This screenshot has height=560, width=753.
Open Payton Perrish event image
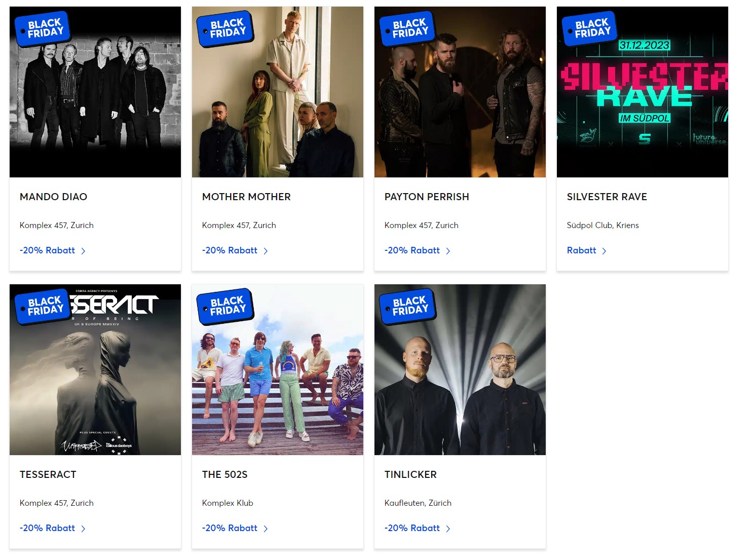click(x=460, y=92)
